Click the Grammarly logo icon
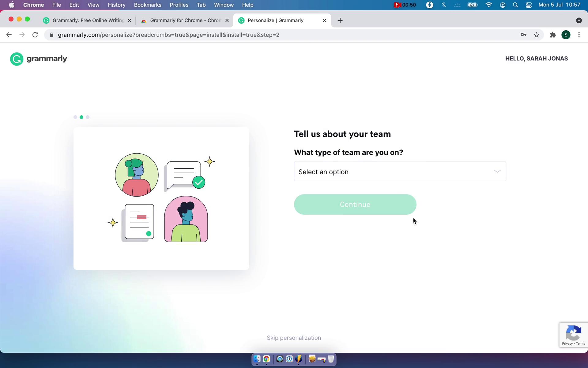The height and width of the screenshot is (368, 588). pyautogui.click(x=17, y=59)
